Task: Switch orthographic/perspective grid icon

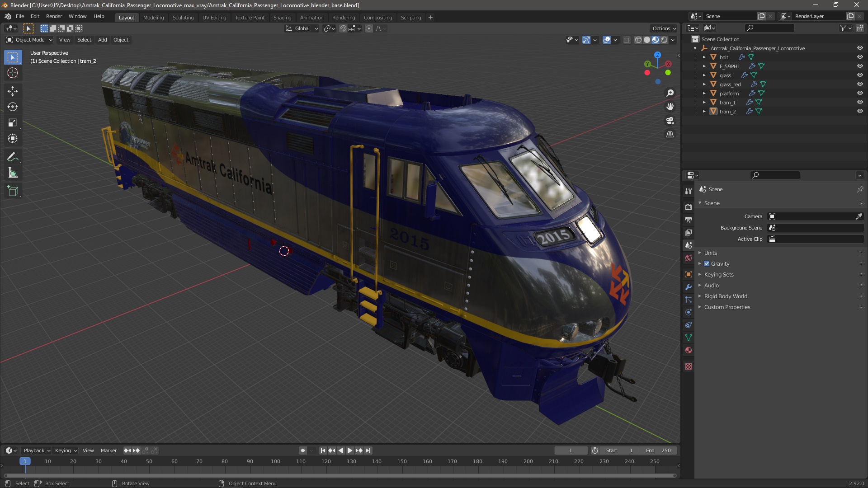Action: click(670, 135)
